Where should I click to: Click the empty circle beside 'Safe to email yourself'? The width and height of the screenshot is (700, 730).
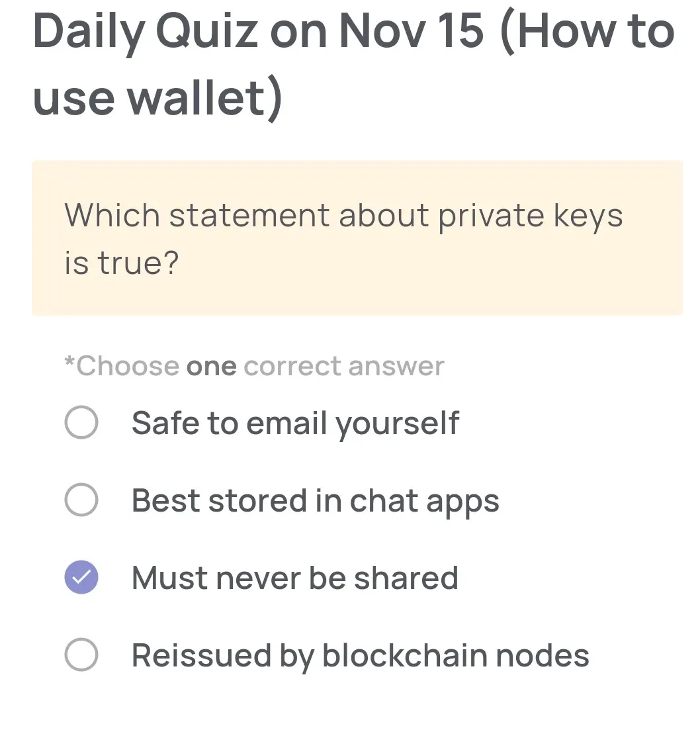[81, 423]
